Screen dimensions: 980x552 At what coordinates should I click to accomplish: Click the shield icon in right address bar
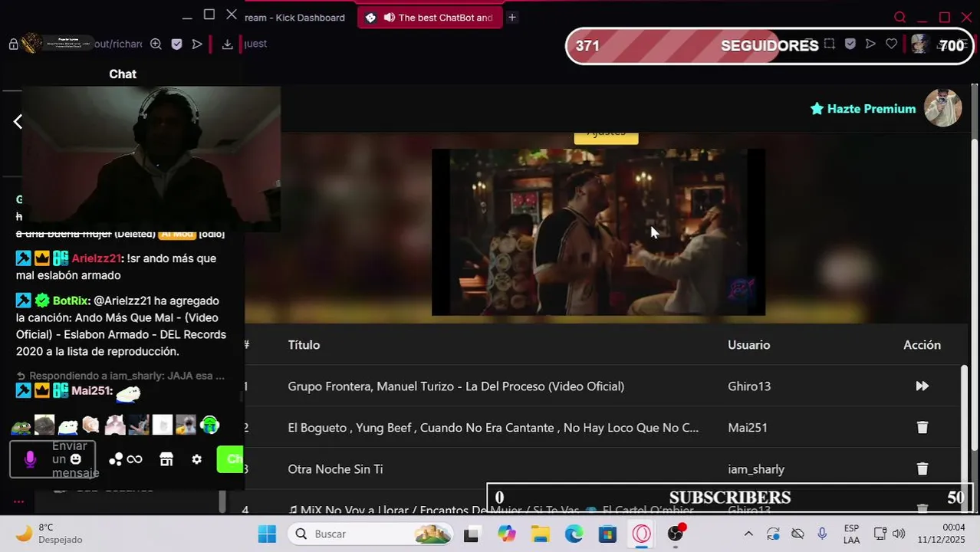(x=850, y=44)
